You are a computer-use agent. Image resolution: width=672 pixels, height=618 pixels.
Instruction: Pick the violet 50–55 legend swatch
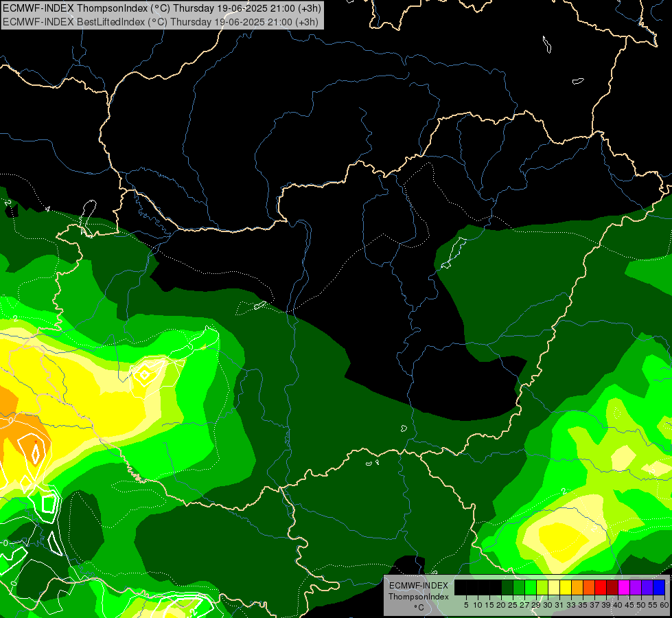(x=647, y=587)
